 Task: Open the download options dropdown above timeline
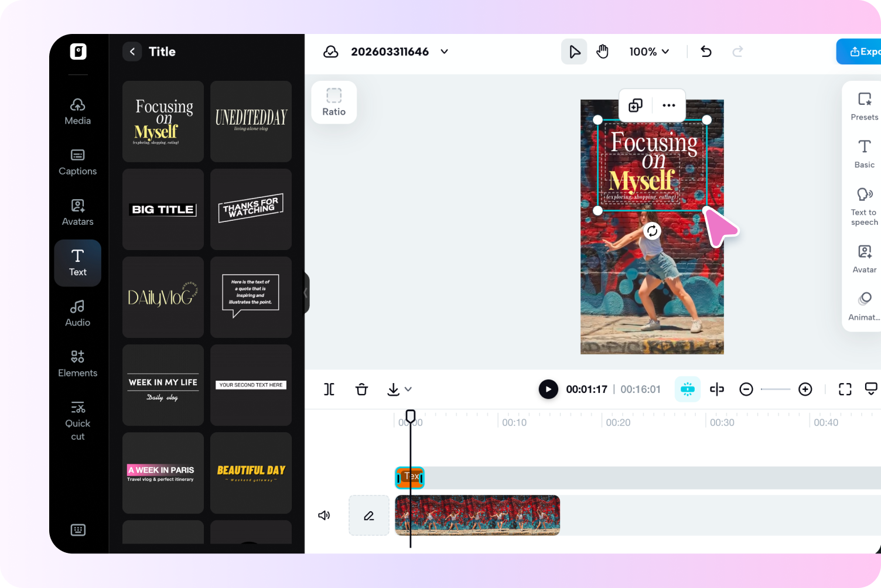click(408, 389)
